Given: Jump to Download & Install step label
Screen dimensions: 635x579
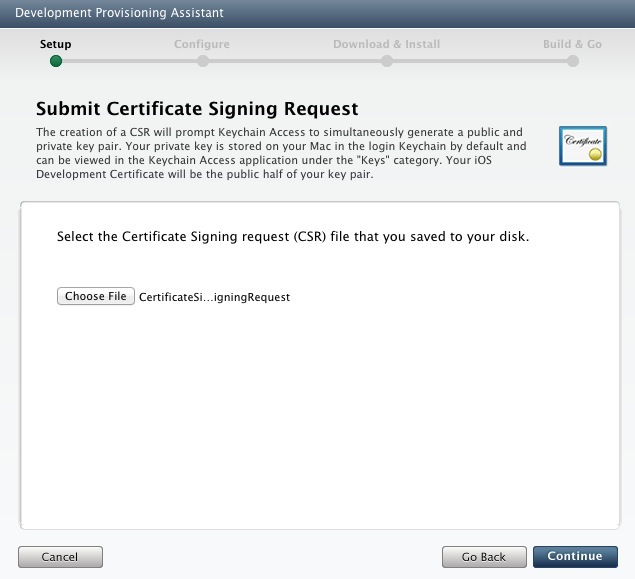Looking at the screenshot, I should [x=386, y=44].
